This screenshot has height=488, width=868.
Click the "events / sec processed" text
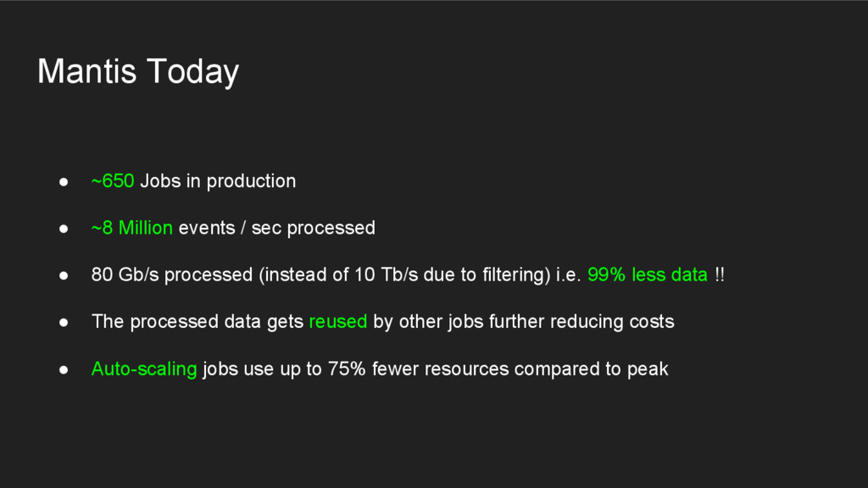click(276, 228)
